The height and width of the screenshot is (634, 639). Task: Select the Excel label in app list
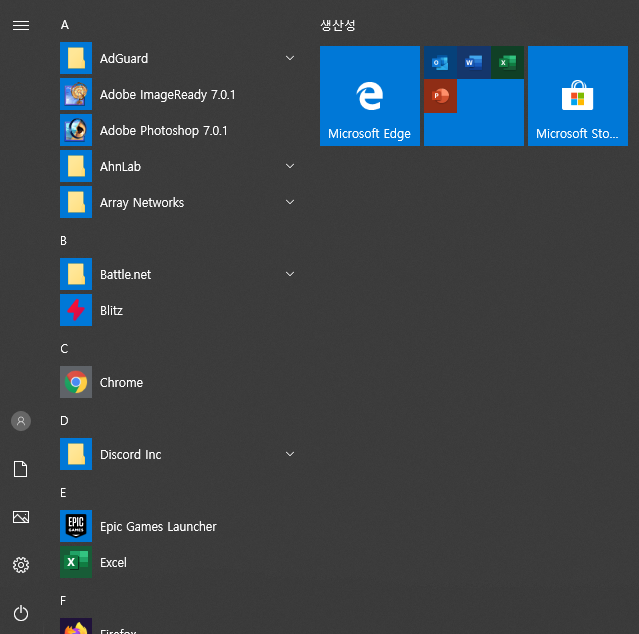pos(113,563)
